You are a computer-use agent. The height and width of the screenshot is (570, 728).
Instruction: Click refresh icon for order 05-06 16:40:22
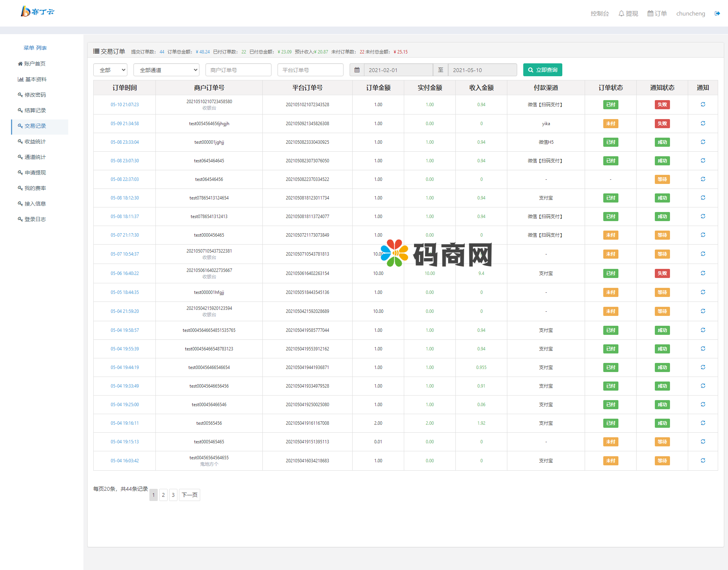(x=703, y=273)
